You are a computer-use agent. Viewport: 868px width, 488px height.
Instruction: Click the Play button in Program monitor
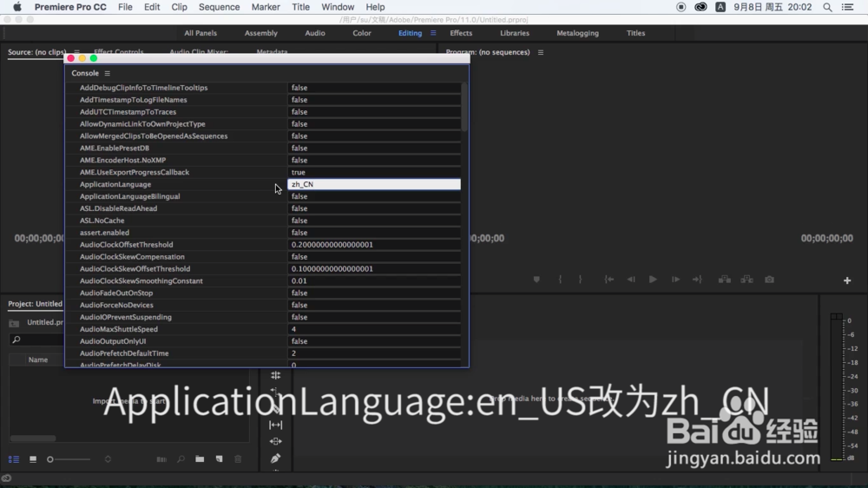tap(654, 280)
